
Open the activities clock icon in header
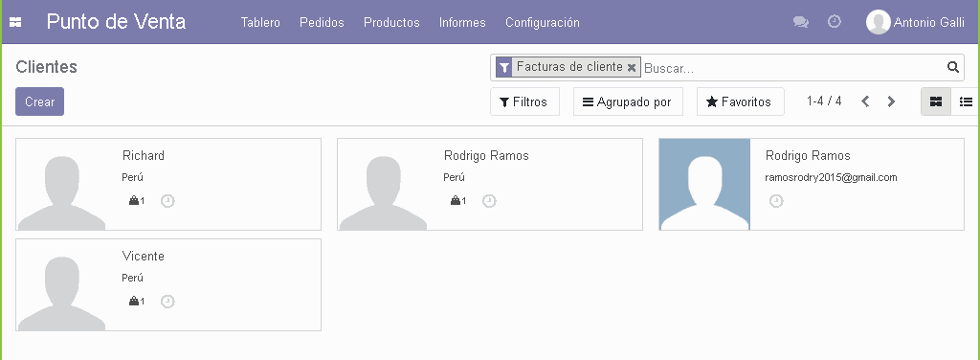pos(835,22)
